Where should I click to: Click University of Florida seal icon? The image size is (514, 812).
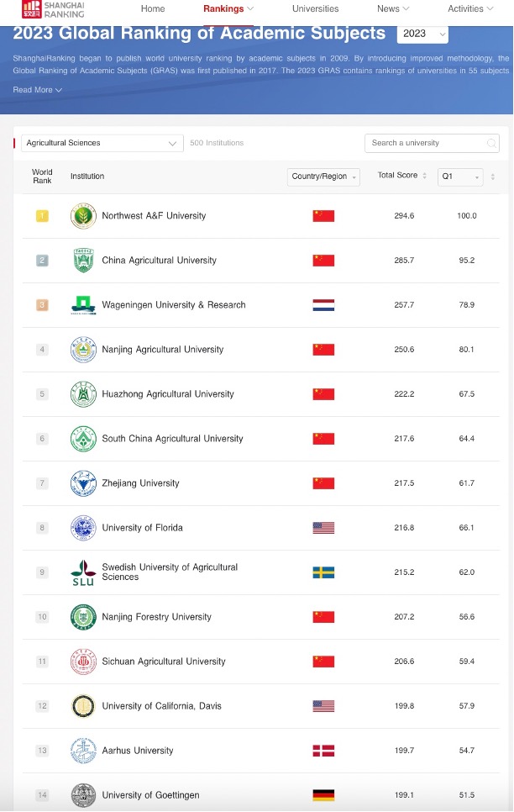click(83, 528)
